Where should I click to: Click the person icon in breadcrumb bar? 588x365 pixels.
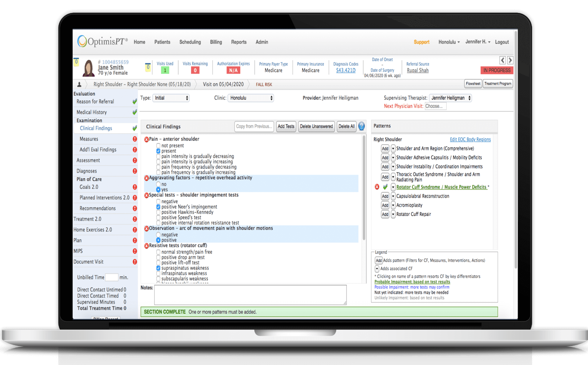(79, 85)
